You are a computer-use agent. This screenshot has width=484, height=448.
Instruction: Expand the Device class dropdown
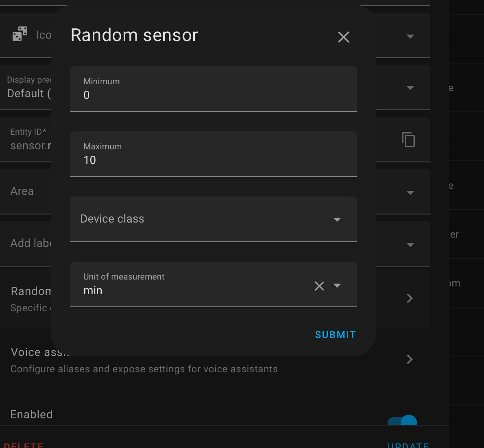[x=337, y=220]
